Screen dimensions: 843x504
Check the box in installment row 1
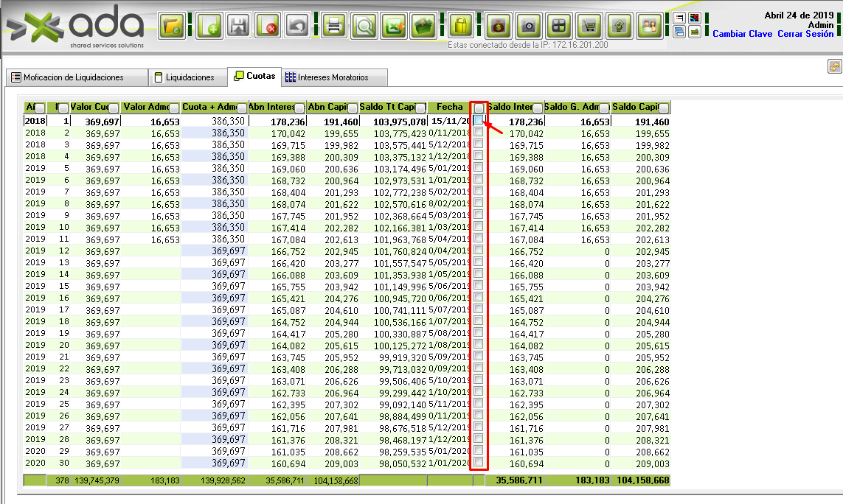[x=479, y=119]
